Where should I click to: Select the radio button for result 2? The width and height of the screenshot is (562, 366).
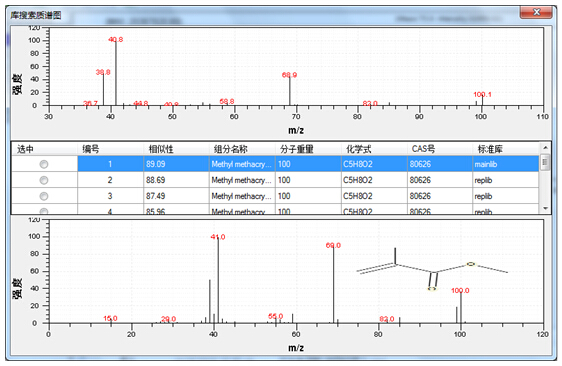(44, 180)
